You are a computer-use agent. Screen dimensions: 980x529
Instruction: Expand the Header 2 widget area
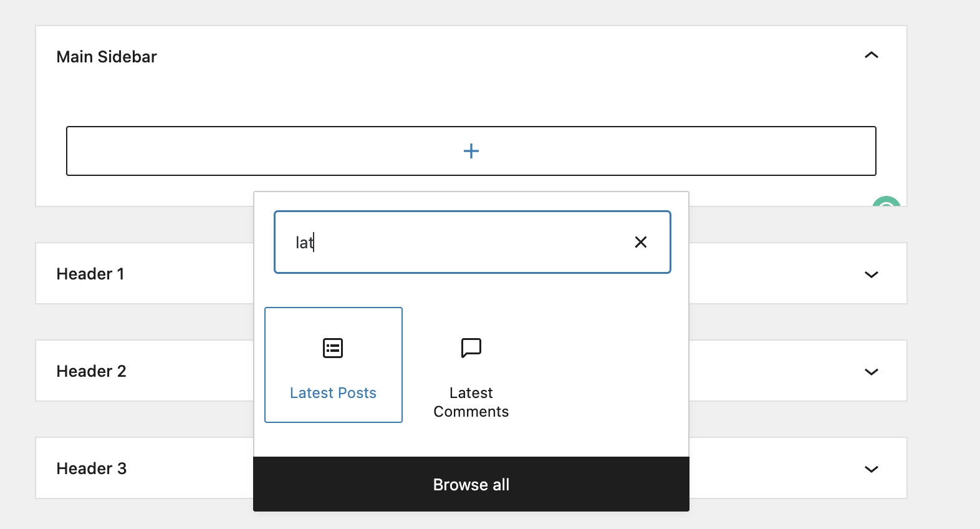872,372
